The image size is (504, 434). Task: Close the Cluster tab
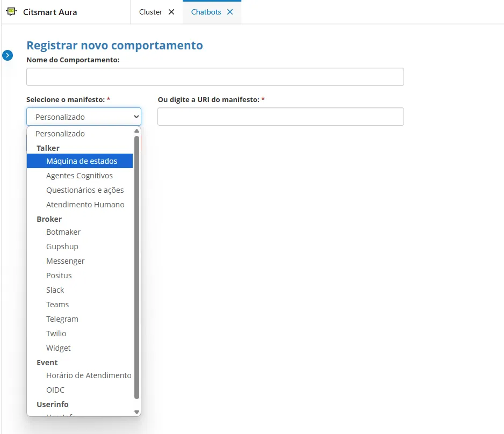[171, 12]
